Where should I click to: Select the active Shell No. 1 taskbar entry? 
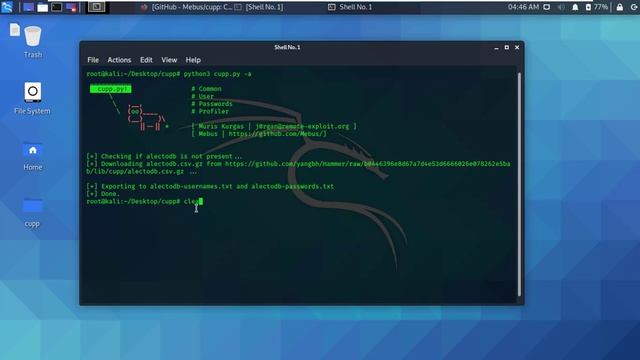tap(351, 7)
